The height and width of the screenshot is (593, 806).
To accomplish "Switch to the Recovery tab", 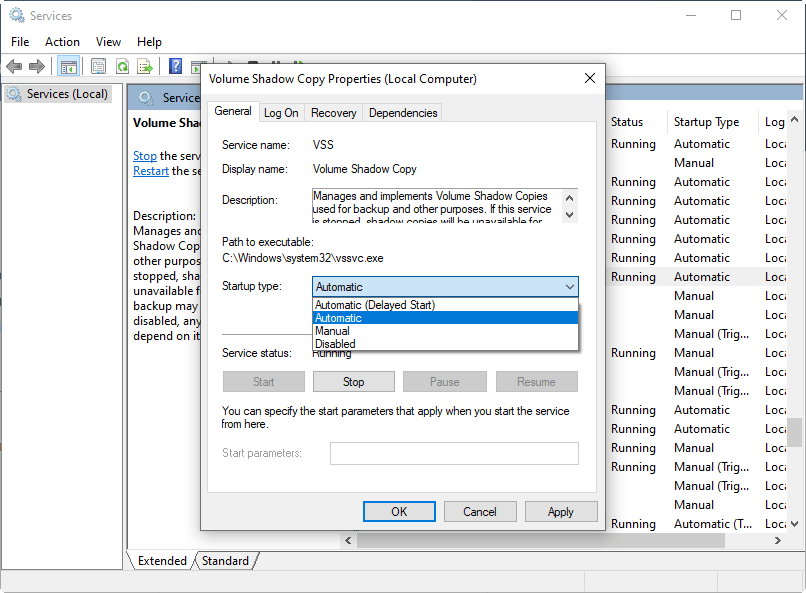I will click(x=333, y=113).
